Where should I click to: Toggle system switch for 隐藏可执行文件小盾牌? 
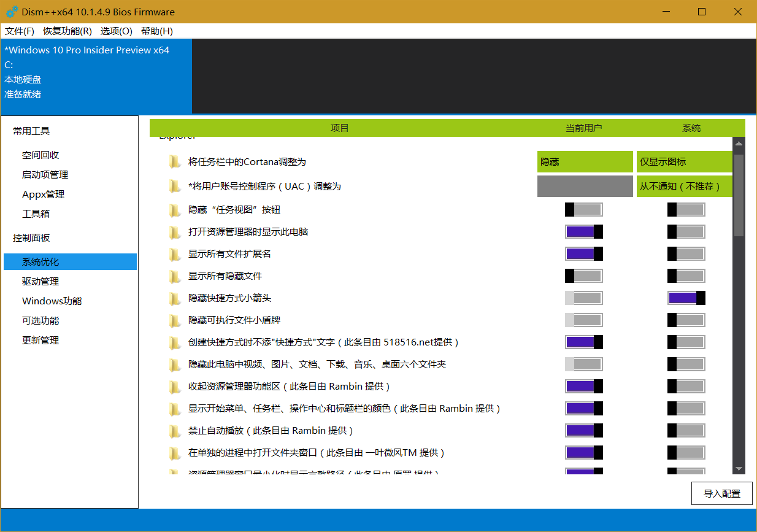click(686, 320)
